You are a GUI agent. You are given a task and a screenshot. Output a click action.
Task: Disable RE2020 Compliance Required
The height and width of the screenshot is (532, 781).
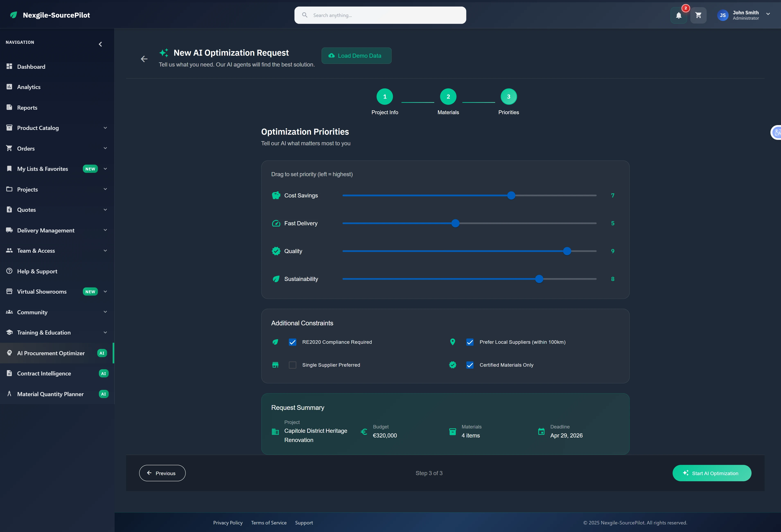(x=292, y=342)
